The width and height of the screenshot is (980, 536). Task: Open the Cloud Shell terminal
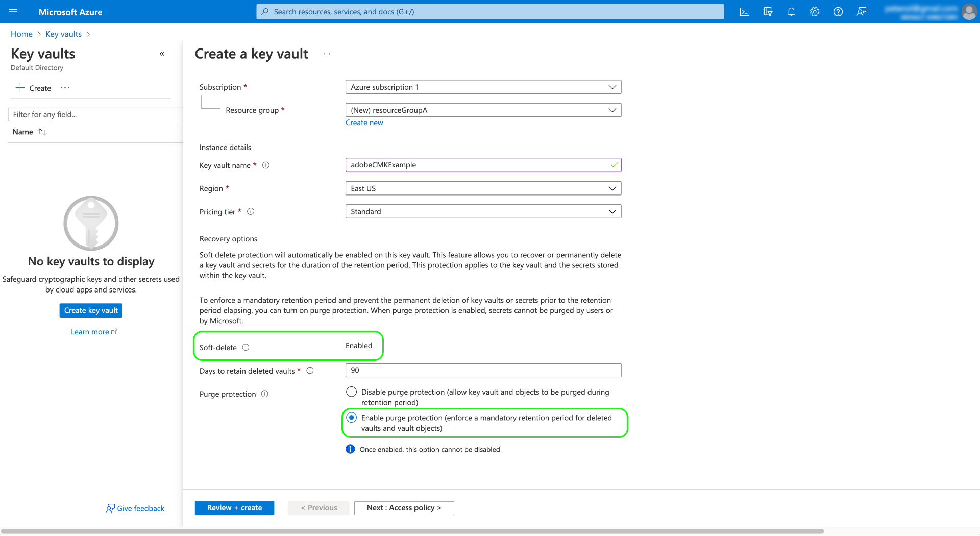[x=744, y=11]
